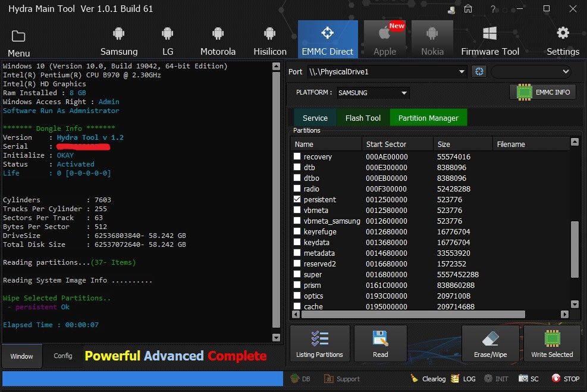This screenshot has height=392, width=587.
Task: Open the Menu folder icon
Action: point(18,36)
